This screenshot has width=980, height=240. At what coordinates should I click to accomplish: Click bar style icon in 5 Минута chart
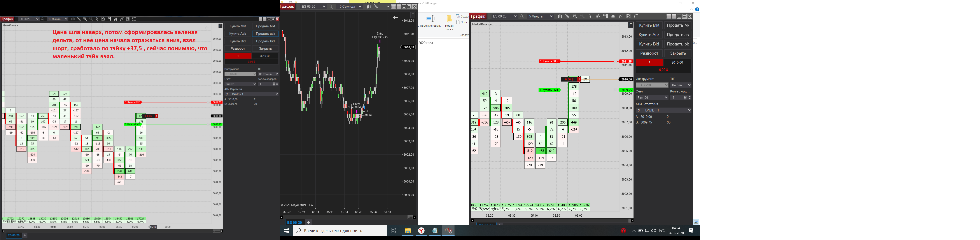[560, 16]
